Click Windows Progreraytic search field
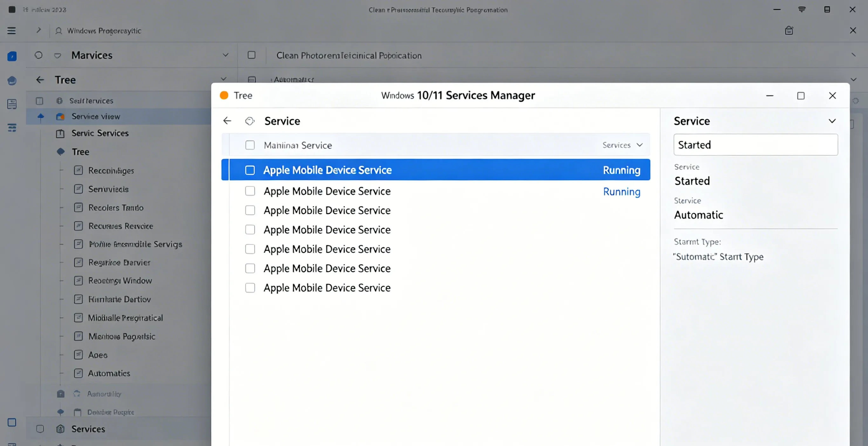This screenshot has width=868, height=446. click(104, 30)
